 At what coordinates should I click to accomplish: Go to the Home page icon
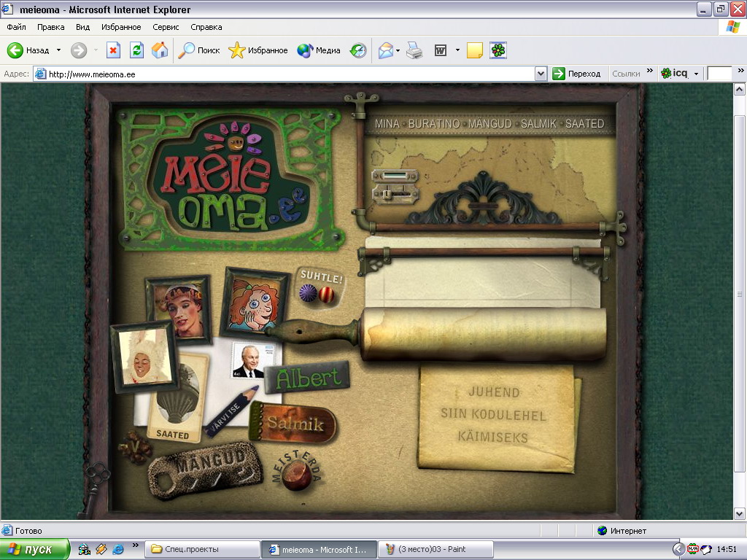tap(160, 50)
